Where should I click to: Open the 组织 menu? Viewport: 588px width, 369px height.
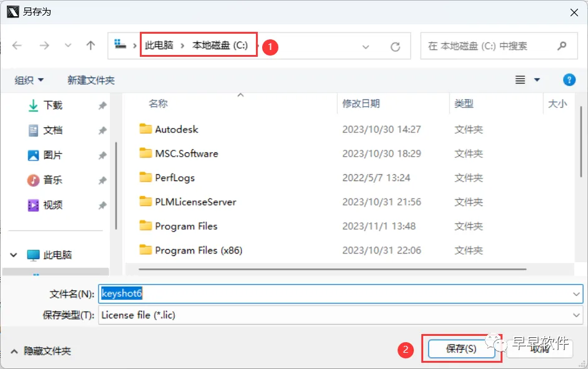pos(29,80)
